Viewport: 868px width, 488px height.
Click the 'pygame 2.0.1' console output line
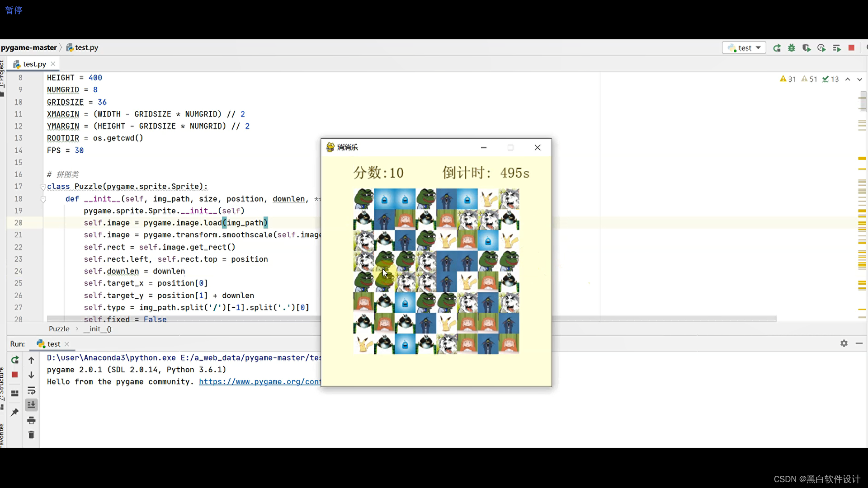pos(137,370)
